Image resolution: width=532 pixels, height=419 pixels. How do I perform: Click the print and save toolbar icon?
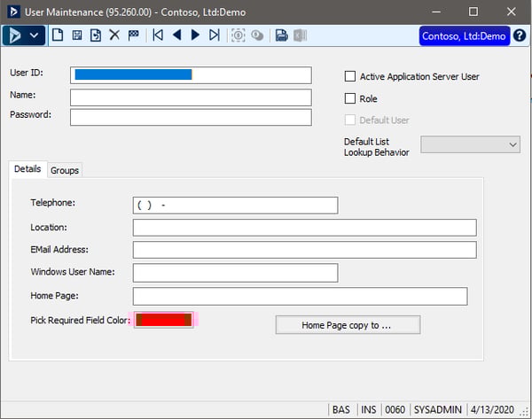click(282, 35)
